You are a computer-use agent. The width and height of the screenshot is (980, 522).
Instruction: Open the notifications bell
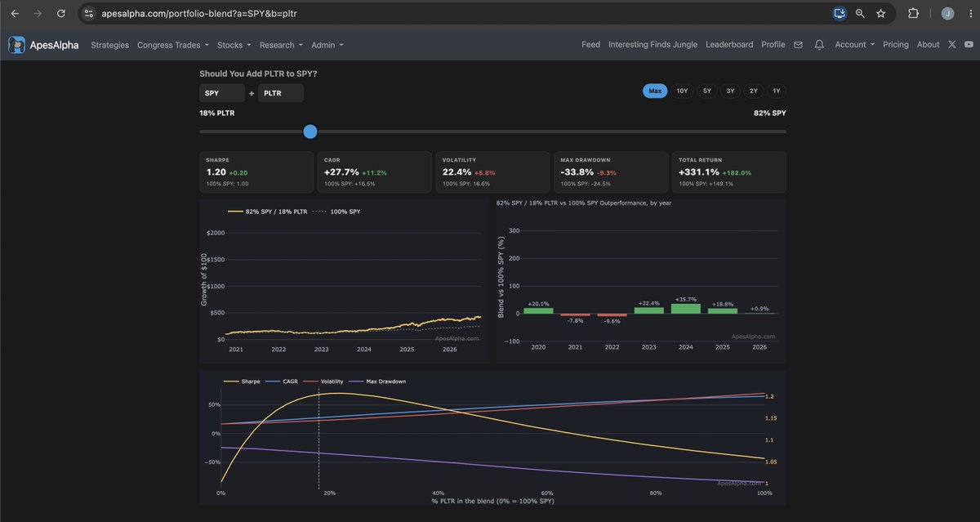pyautogui.click(x=819, y=45)
